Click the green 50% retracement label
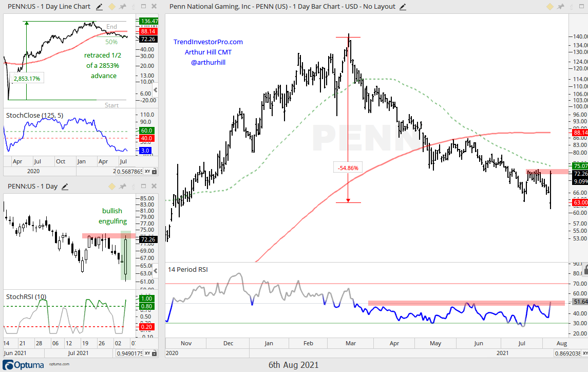 (x=111, y=42)
